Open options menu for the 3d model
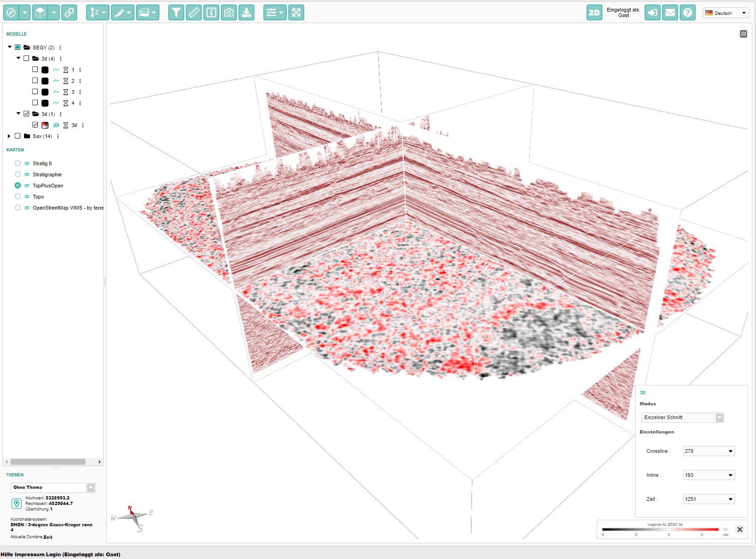 (83, 125)
